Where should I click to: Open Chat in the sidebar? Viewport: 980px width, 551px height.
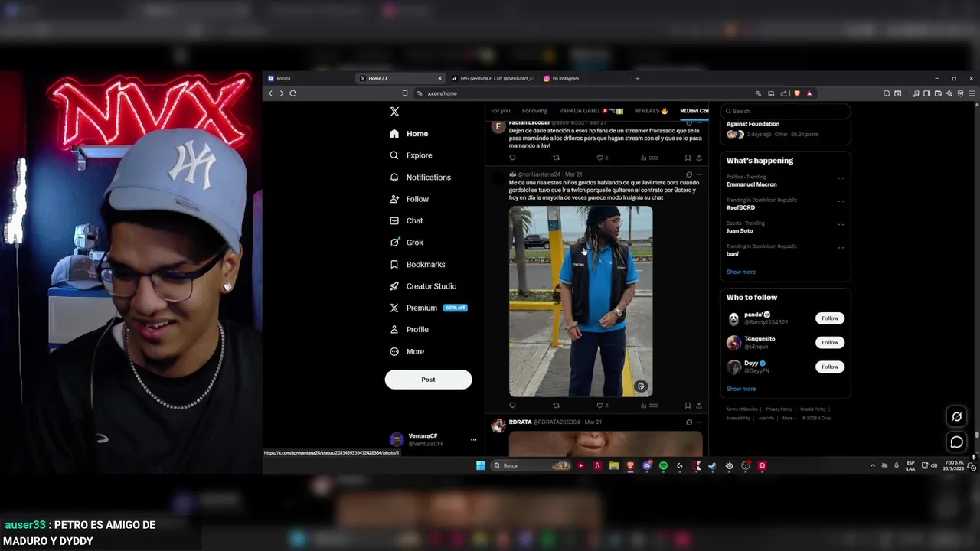click(x=406, y=220)
